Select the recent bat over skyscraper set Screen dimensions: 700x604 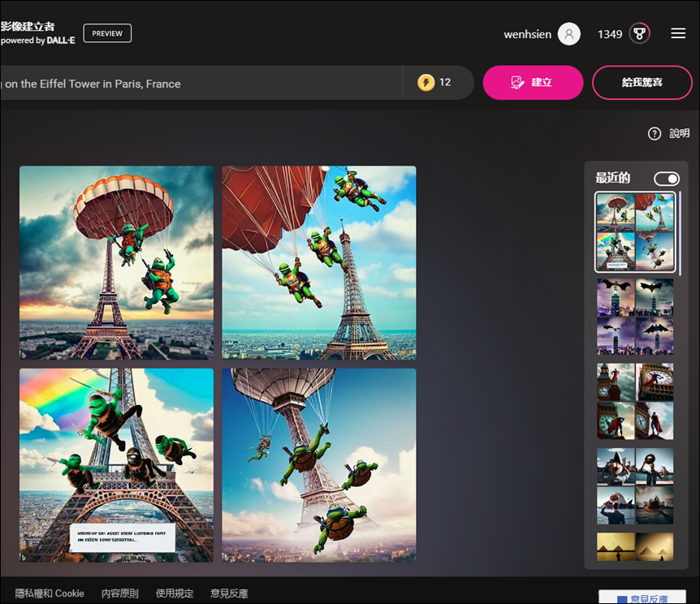point(635,317)
